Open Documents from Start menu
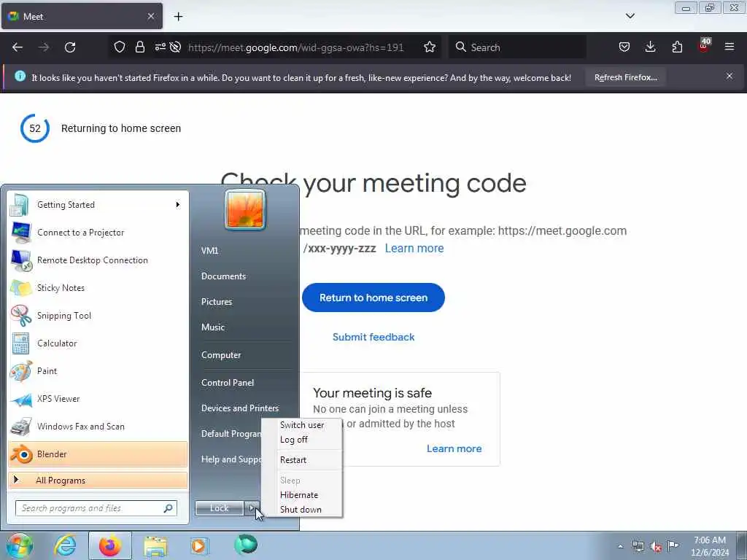747x560 pixels. [x=223, y=276]
